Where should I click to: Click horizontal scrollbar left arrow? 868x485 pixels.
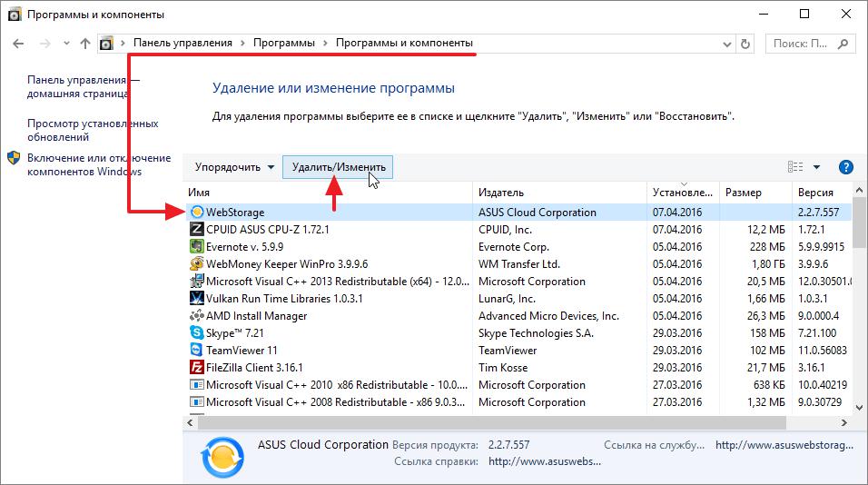coord(190,423)
